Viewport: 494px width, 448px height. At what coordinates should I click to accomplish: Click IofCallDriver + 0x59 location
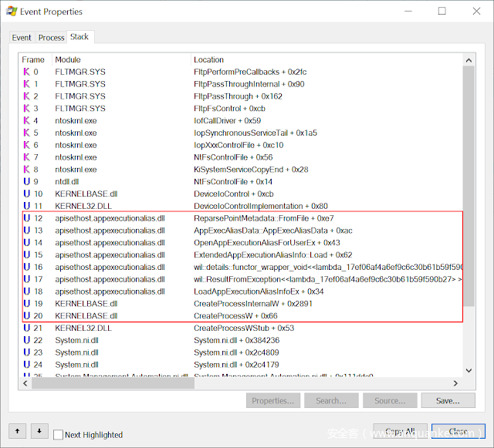click(228, 120)
